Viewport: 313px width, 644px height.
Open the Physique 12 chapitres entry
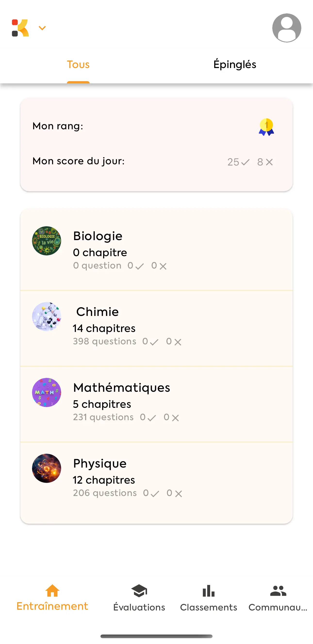point(104,480)
